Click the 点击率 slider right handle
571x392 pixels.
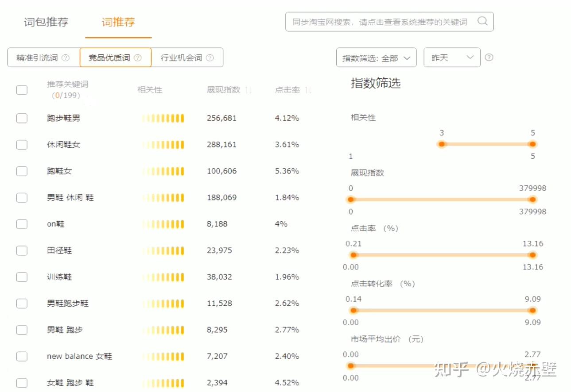(533, 255)
